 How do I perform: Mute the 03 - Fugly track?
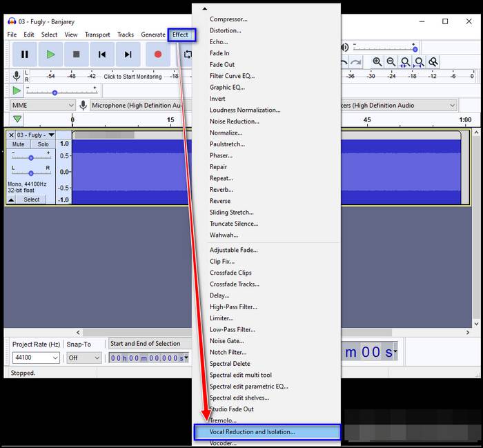18,144
